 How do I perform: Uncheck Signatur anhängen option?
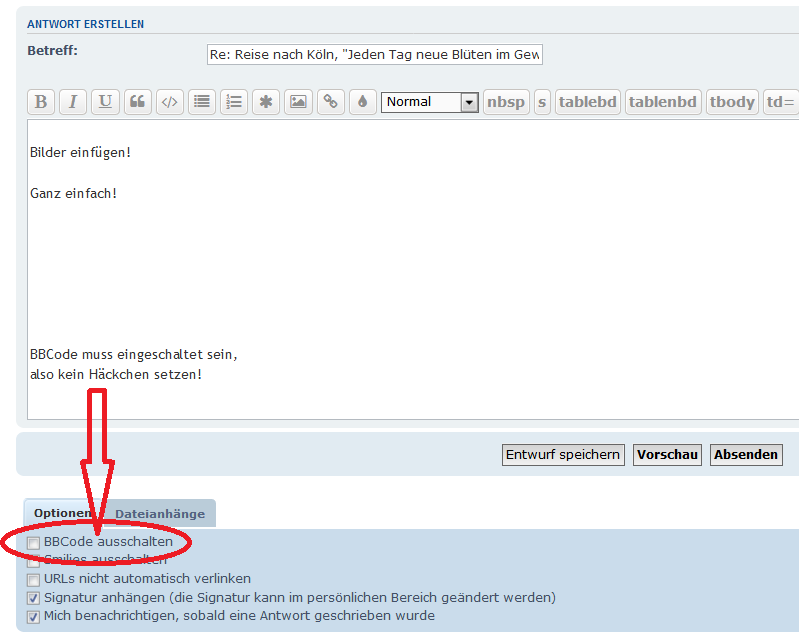(x=34, y=598)
